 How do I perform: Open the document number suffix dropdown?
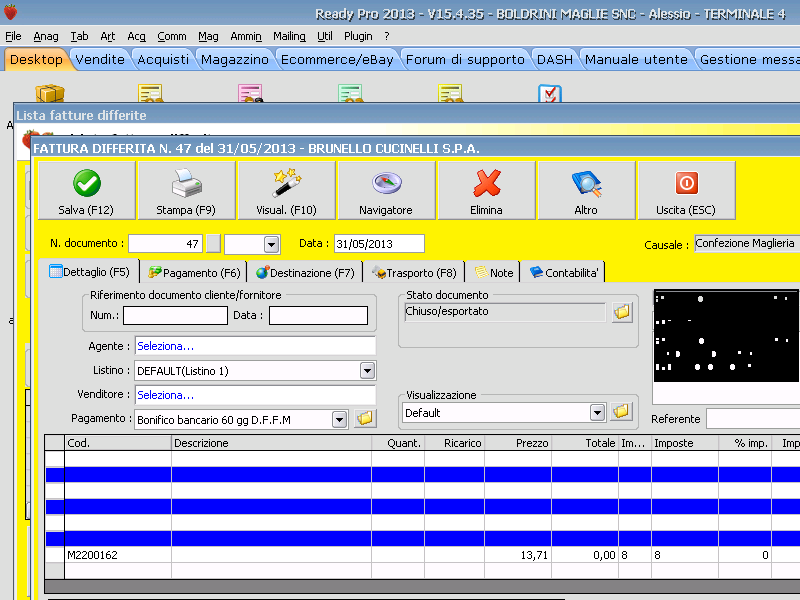click(271, 244)
